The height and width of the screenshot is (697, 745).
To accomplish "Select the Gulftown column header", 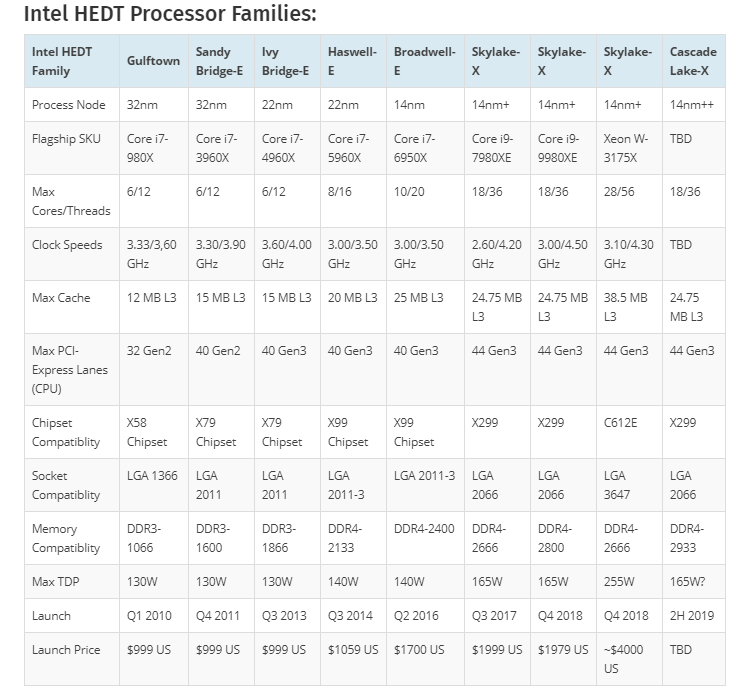I will coord(153,61).
